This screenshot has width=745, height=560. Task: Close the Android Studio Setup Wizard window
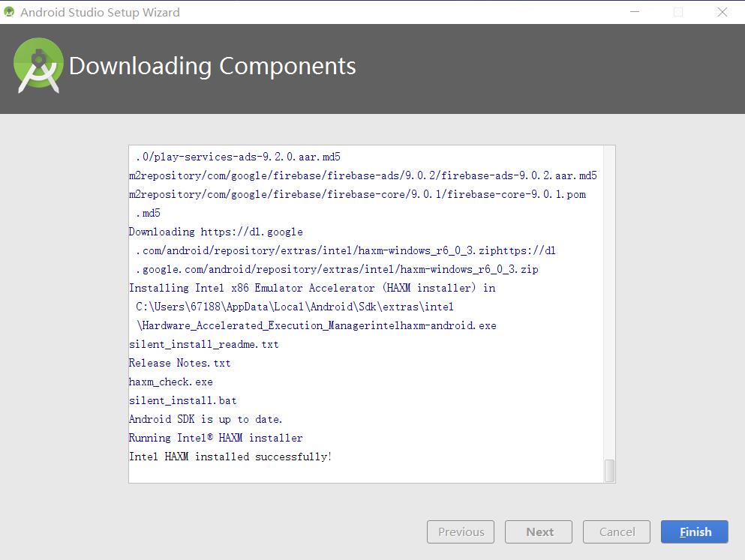(x=722, y=12)
